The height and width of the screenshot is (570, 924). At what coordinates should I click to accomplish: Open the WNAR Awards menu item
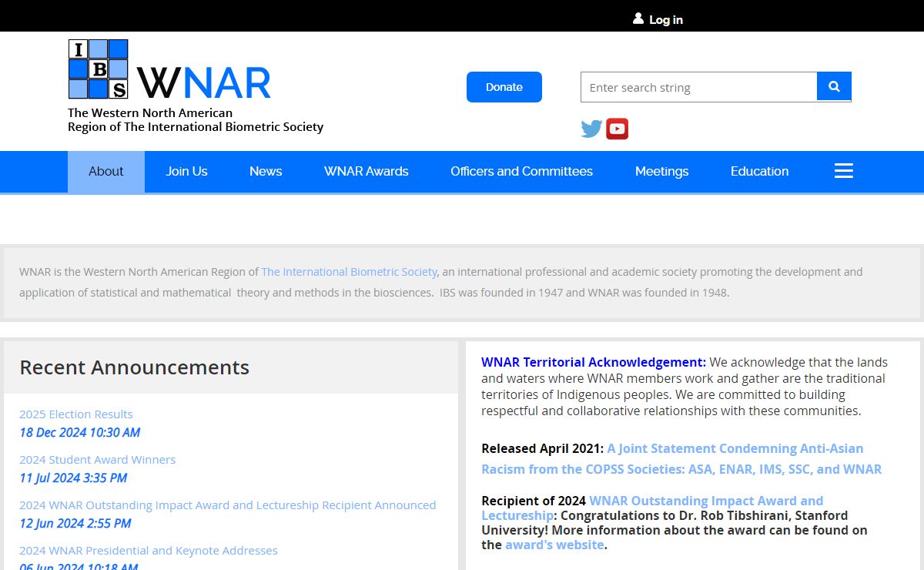367,172
